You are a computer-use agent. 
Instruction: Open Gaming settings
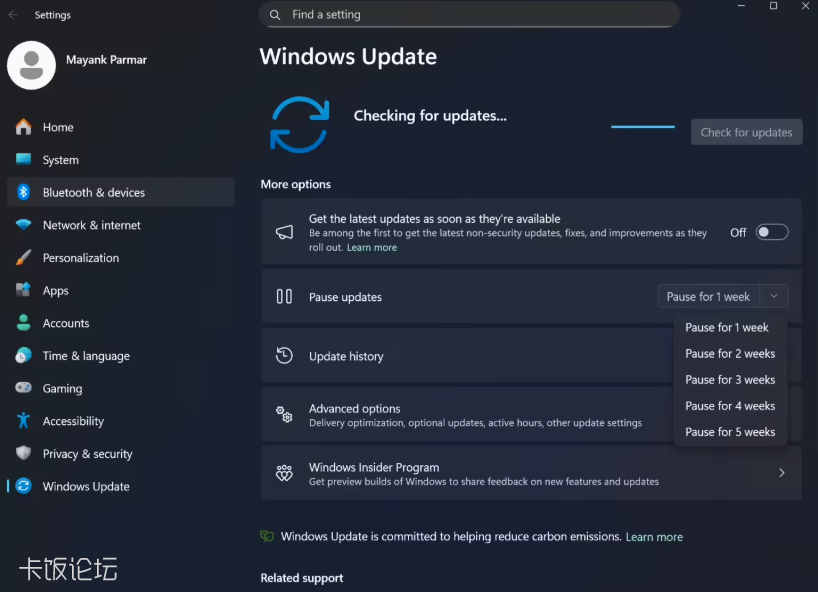click(x=121, y=388)
